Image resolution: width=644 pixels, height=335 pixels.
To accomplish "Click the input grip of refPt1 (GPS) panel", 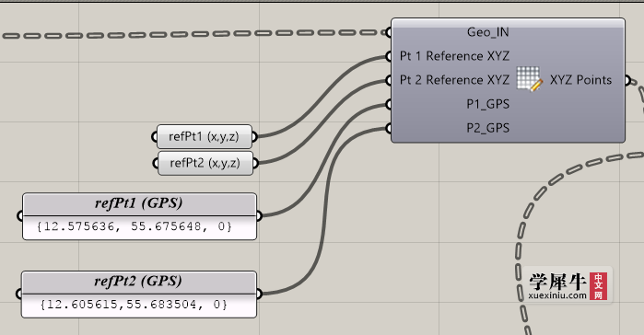I will [20, 215].
